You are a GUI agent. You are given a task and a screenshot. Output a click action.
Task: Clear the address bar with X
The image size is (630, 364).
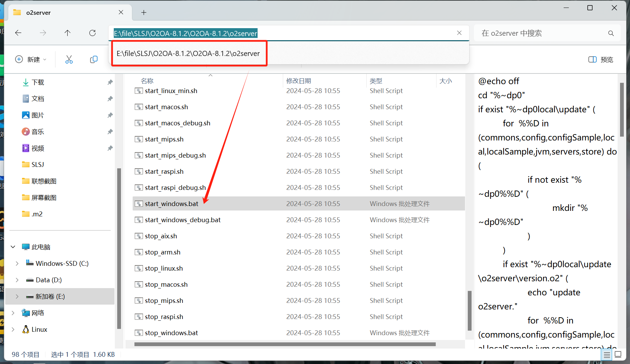point(459,33)
